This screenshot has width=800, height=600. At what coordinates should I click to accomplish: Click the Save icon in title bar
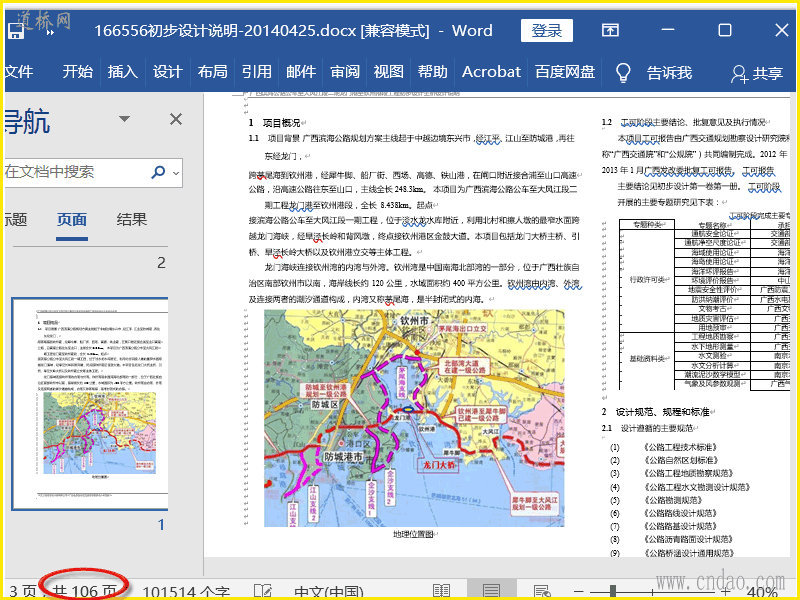tap(15, 31)
